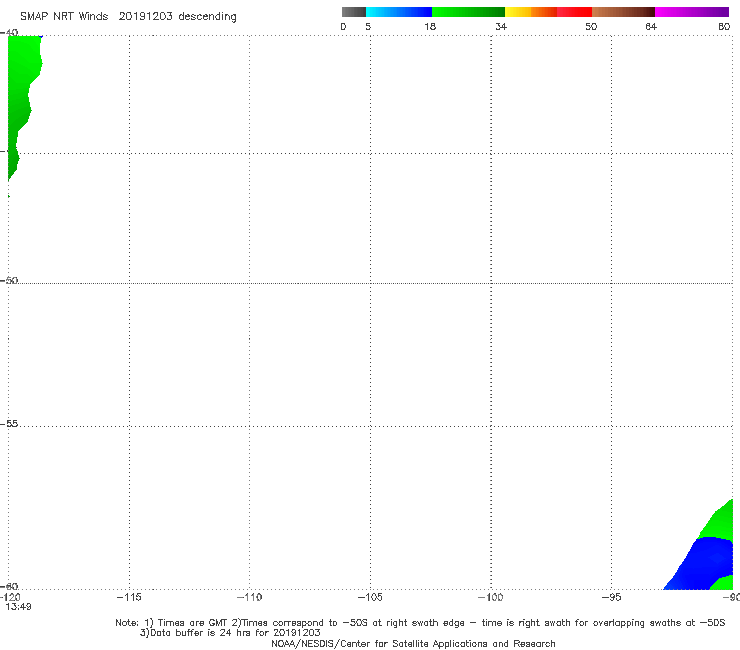
Task: Click the '64' color scale tick label
Action: point(651,26)
